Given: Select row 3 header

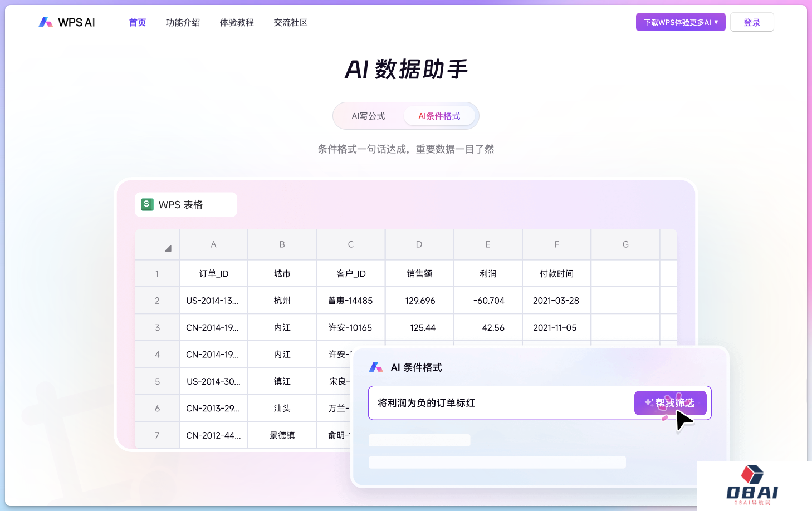Looking at the screenshot, I should point(157,327).
